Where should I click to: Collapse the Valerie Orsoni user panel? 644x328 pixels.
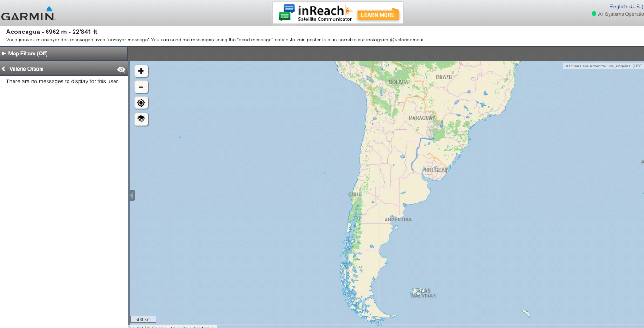[4, 69]
